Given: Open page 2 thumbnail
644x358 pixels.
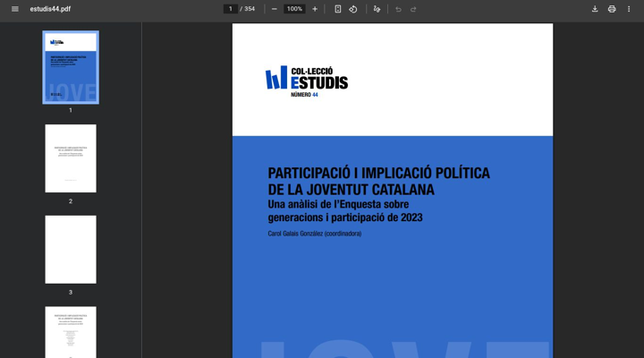Looking at the screenshot, I should (x=71, y=158).
